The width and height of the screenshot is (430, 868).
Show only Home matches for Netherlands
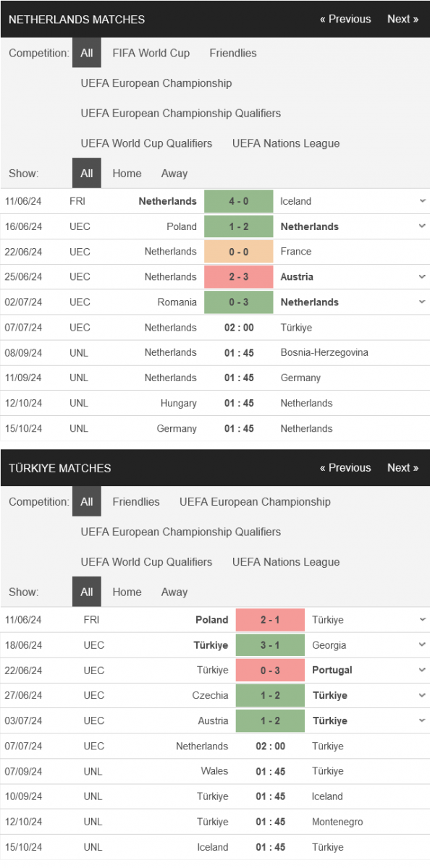point(127,174)
